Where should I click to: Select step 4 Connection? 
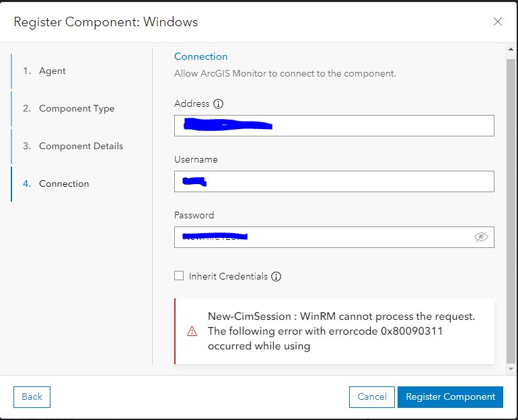click(63, 183)
